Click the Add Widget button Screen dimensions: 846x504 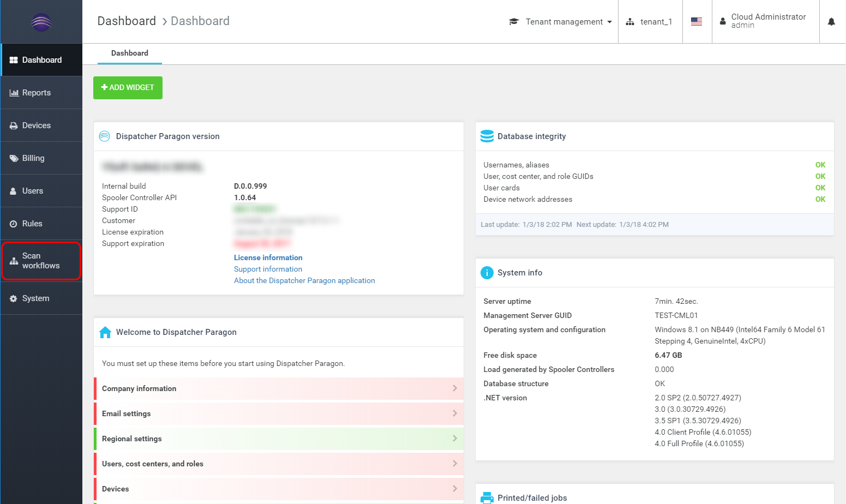click(x=128, y=88)
